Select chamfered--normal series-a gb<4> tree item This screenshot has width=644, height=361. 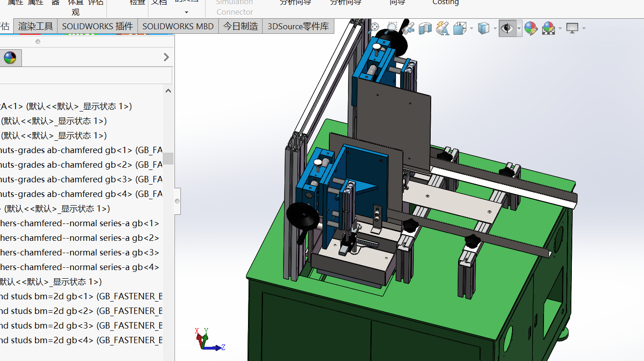pyautogui.click(x=79, y=267)
